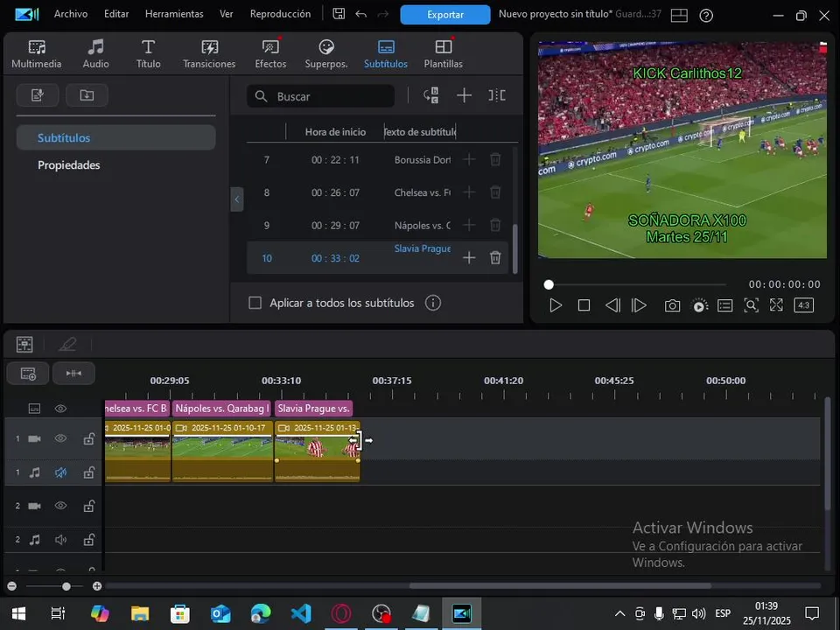
Task: Open the Multimedia room
Action: point(37,54)
